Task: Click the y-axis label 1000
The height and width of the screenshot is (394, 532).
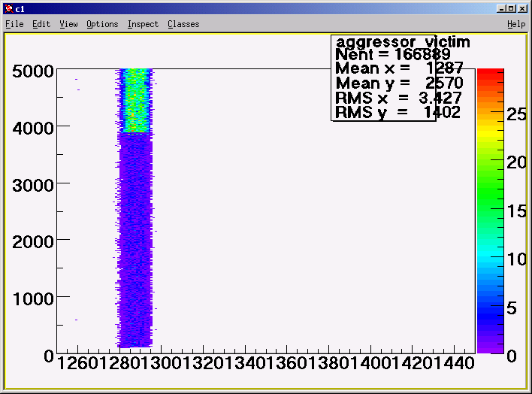Action: [33, 299]
